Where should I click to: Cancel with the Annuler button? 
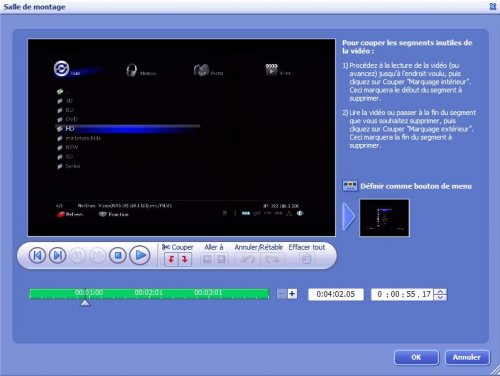tap(467, 357)
